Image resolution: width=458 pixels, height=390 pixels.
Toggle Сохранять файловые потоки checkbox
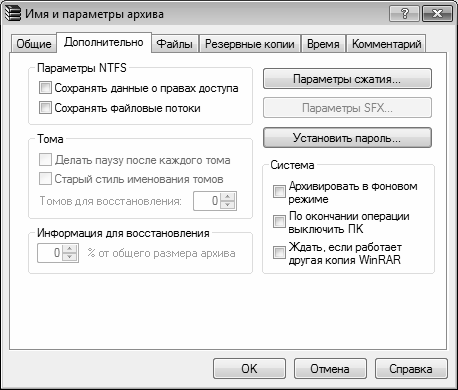45,108
